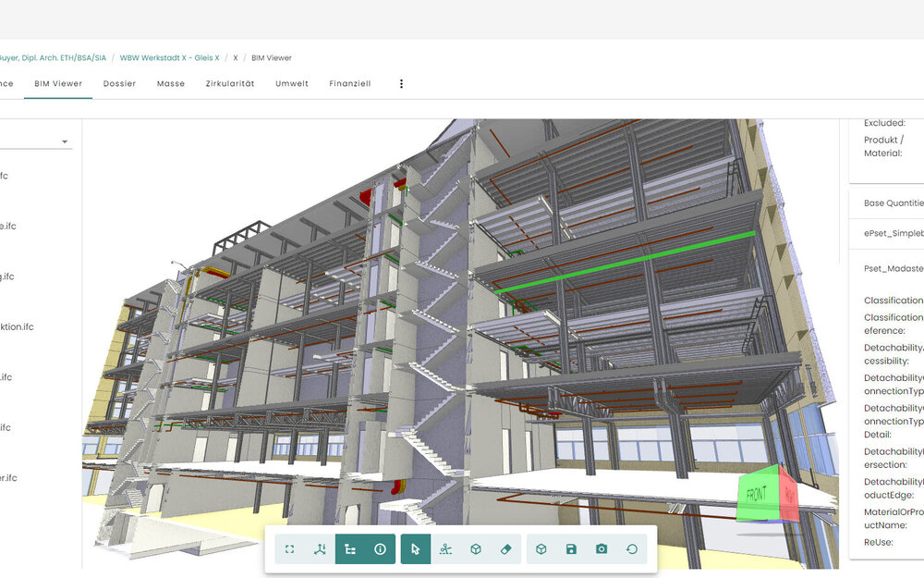Reset the view with the circular arrow icon

[632, 549]
